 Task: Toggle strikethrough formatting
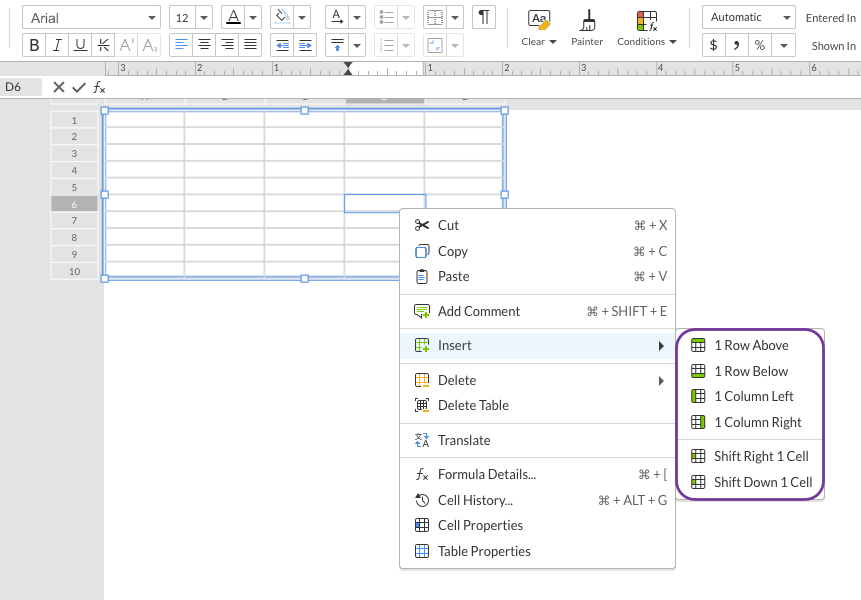point(103,45)
